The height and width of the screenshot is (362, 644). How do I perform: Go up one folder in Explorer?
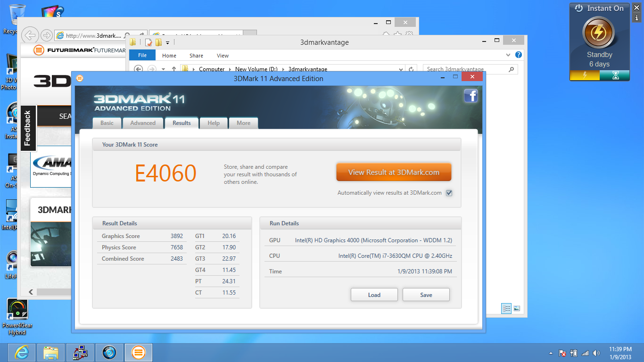coord(173,69)
